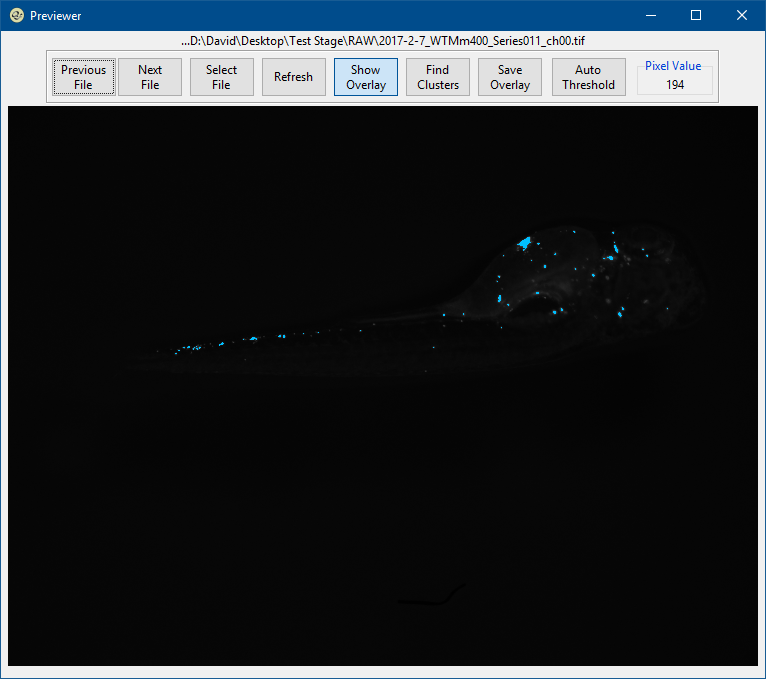Close the Previewer window

pyautogui.click(x=742, y=16)
